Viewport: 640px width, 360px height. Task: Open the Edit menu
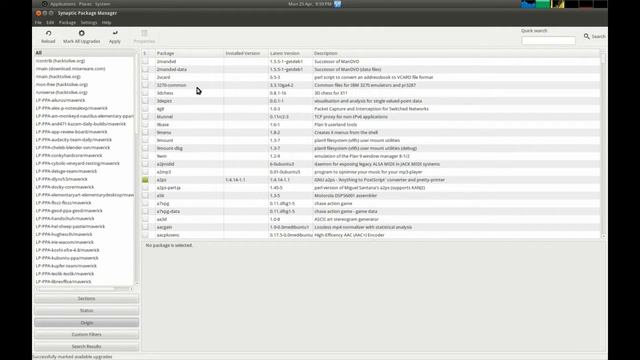50,22
